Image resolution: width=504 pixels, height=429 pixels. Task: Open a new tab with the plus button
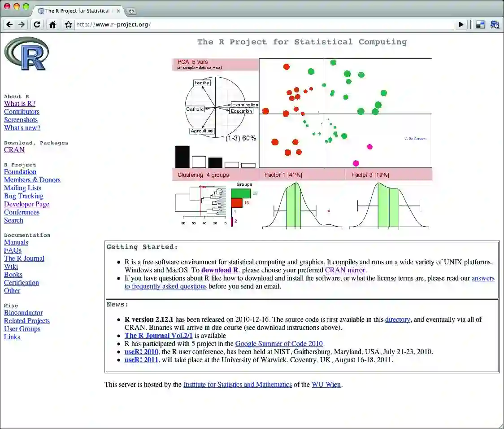tap(131, 11)
